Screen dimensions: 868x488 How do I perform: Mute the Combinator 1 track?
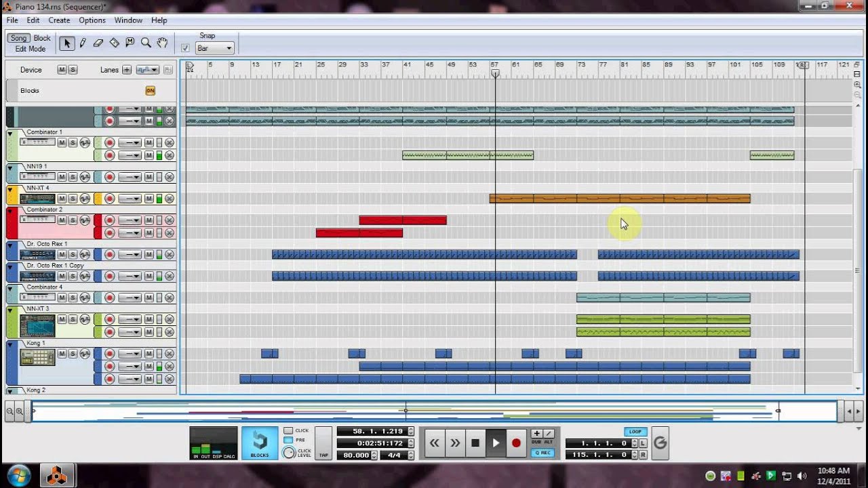(x=62, y=142)
